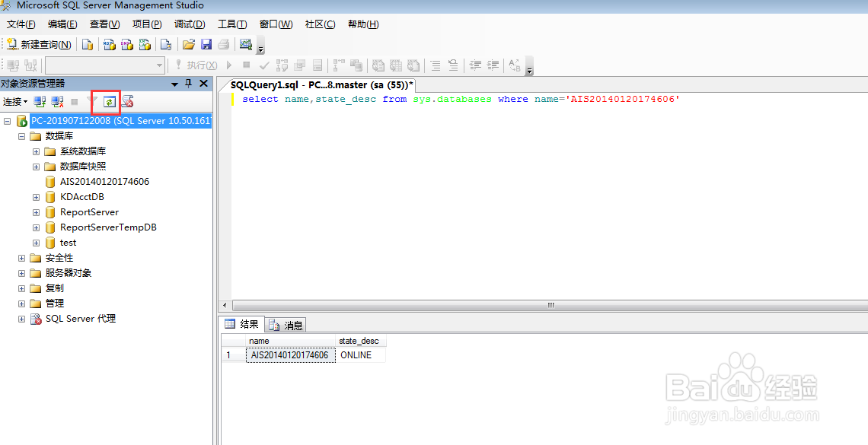Uncomment the selected lines

point(453,65)
